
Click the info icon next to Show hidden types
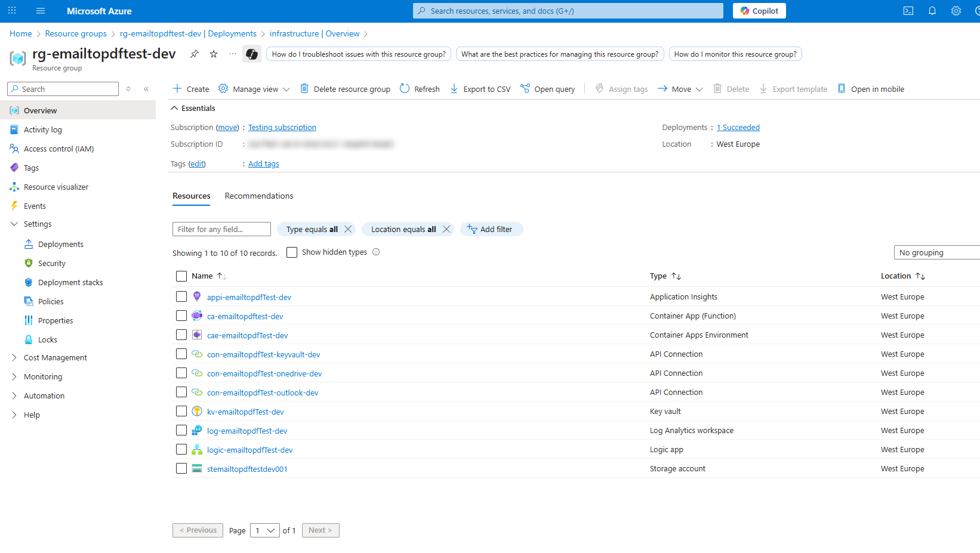click(x=376, y=252)
